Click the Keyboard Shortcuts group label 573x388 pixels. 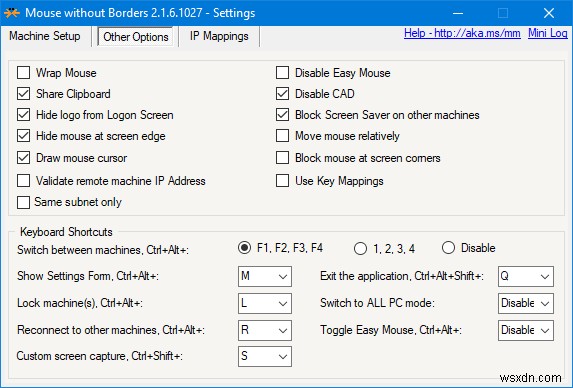coord(66,232)
